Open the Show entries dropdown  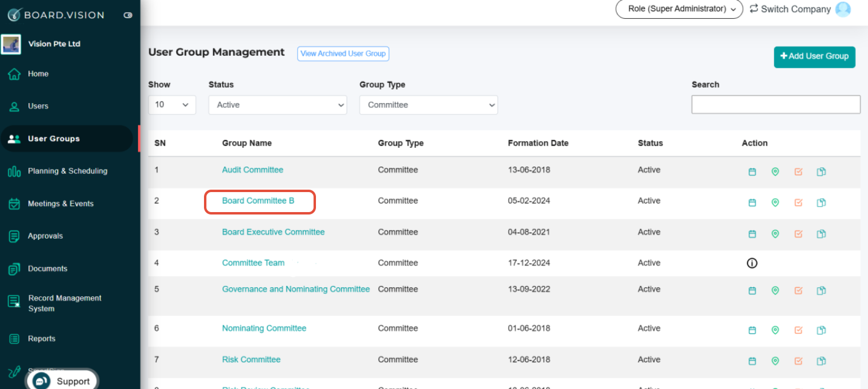(x=172, y=105)
